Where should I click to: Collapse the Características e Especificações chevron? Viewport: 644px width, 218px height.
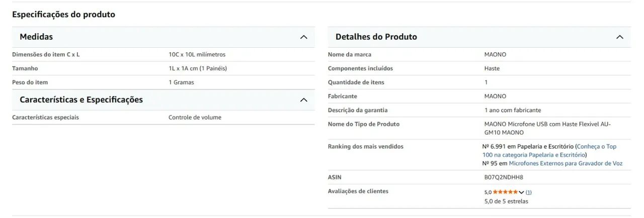pos(303,100)
